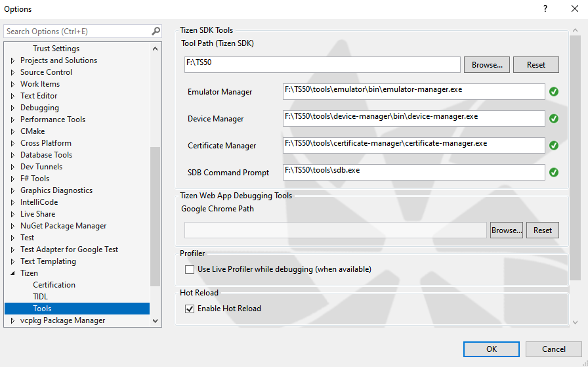The image size is (588, 367).
Task: Open the TIDL options page
Action: click(40, 297)
